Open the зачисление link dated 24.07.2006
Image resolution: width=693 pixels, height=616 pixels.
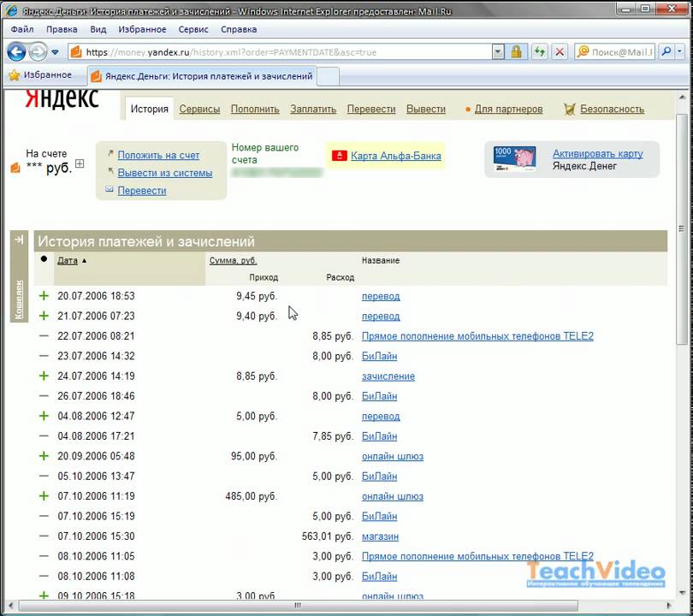pyautogui.click(x=388, y=376)
